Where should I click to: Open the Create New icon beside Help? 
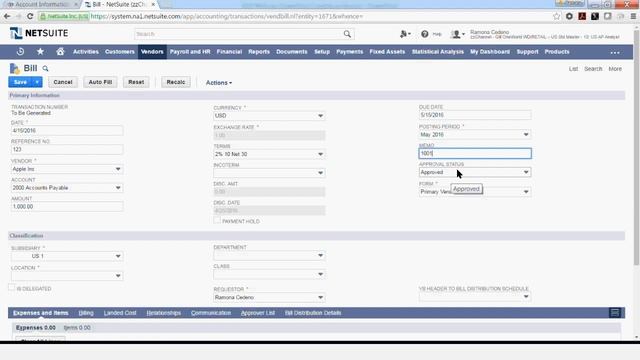tap(405, 34)
